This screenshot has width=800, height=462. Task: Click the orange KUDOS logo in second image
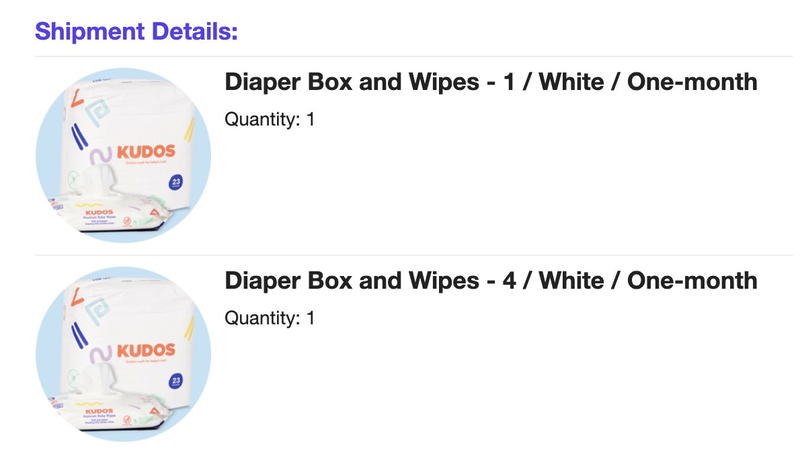(x=146, y=351)
